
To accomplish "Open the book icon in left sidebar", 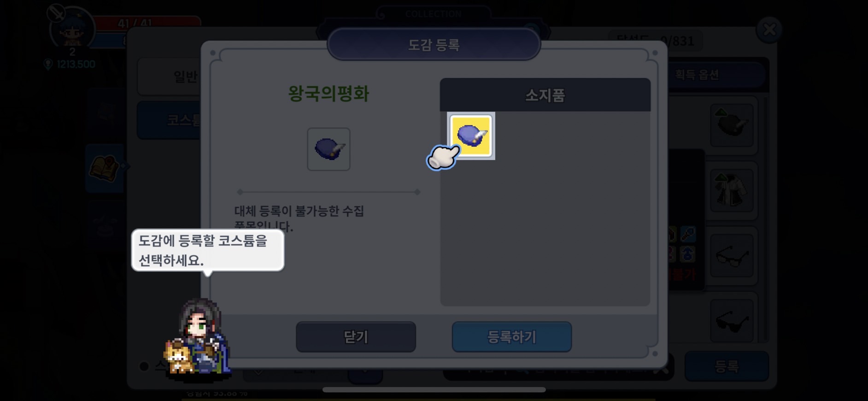I will coord(105,168).
